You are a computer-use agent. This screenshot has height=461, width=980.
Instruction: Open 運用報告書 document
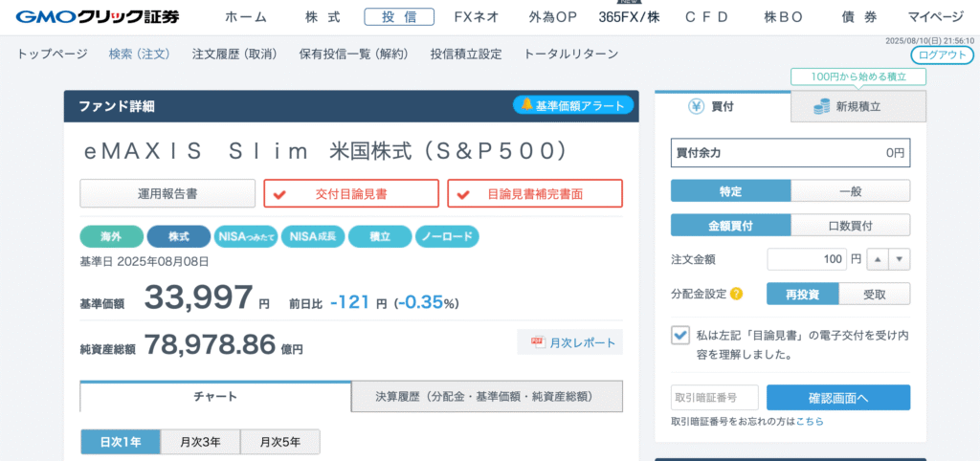pos(167,193)
